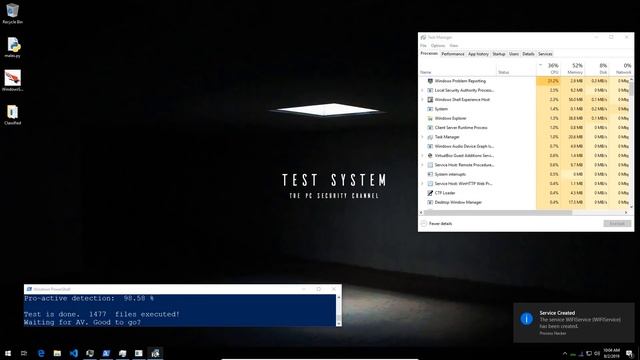Open the network icon in the system tray

pos(589,353)
